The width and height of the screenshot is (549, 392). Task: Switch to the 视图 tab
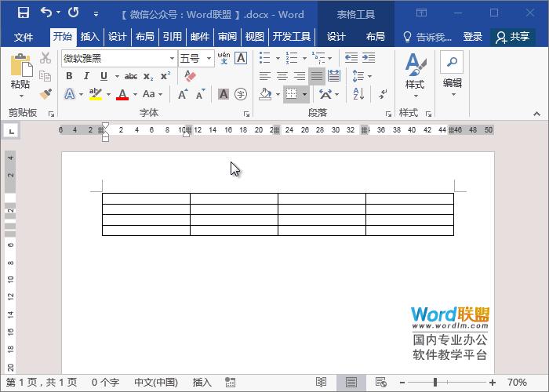pyautogui.click(x=255, y=37)
